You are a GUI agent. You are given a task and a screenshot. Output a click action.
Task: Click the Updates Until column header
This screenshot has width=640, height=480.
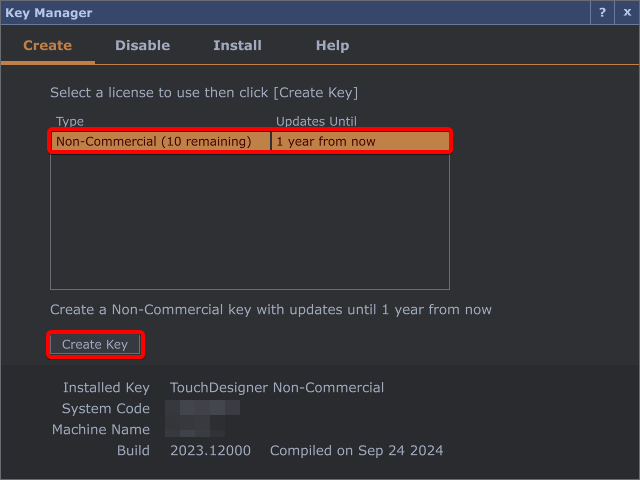(316, 121)
